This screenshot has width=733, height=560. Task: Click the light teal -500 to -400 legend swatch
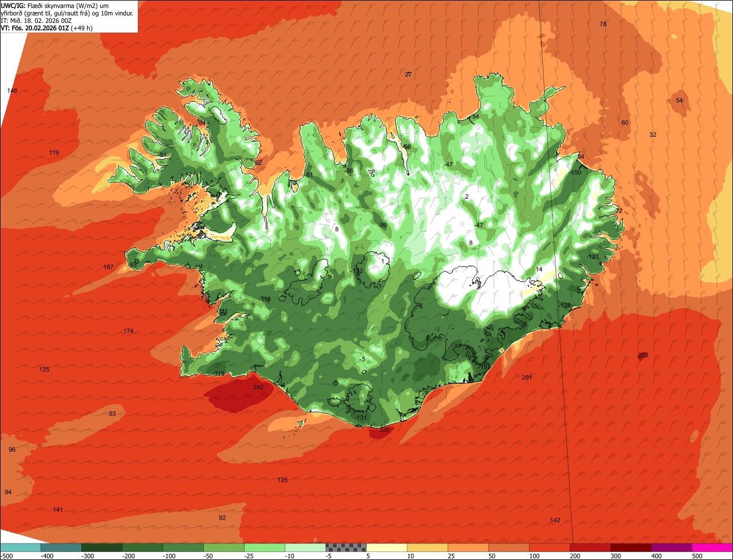[x=20, y=547]
